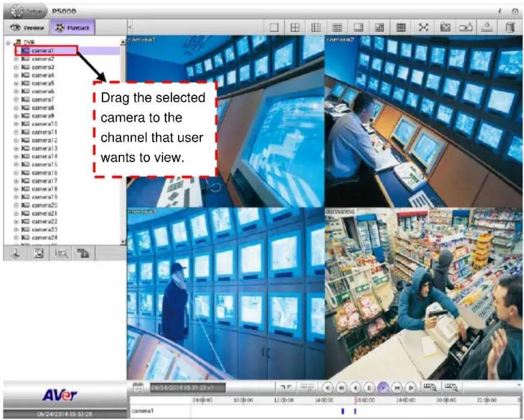
Task: Collapse the side panel with the small arrow
Action: pyautogui.click(x=130, y=27)
